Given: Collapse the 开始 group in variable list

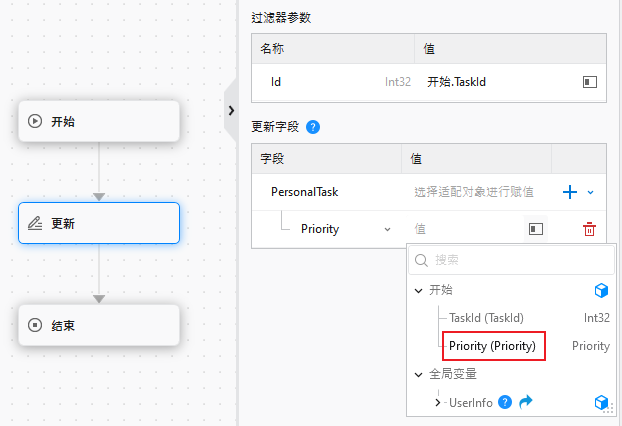Looking at the screenshot, I should pos(419,290).
